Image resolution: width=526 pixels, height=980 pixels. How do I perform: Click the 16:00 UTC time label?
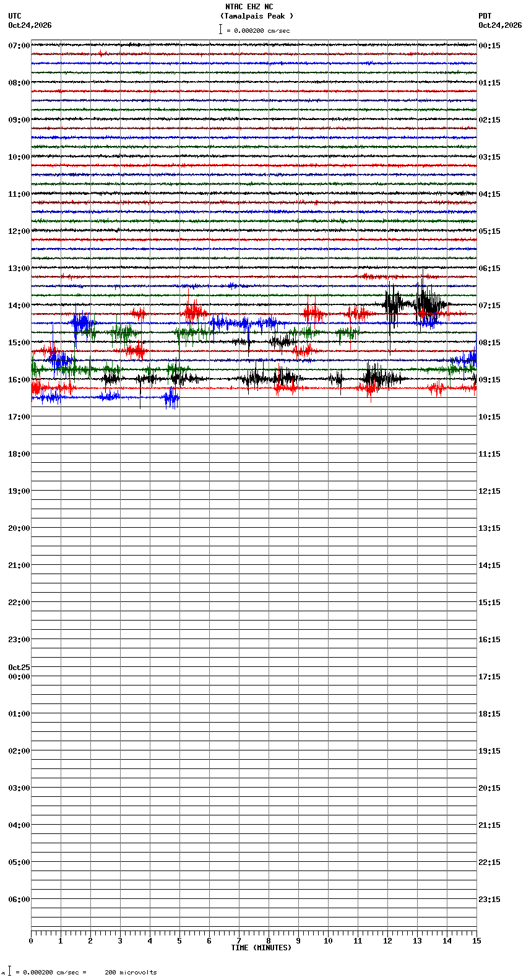point(19,380)
